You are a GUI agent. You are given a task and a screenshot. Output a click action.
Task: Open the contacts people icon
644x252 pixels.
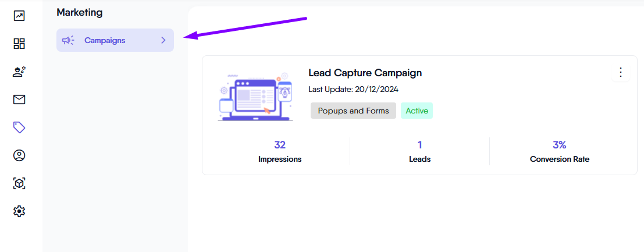click(19, 72)
